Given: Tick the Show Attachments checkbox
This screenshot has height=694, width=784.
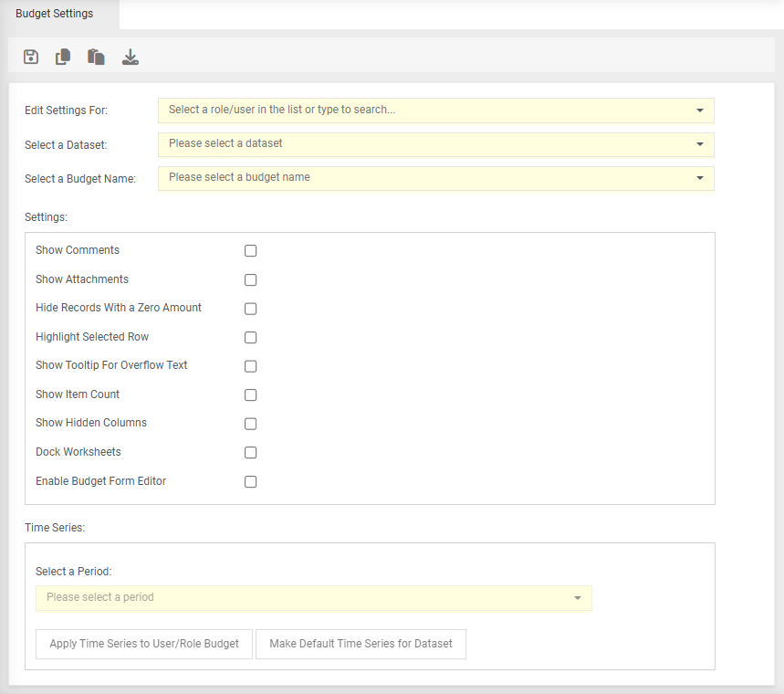Looking at the screenshot, I should pos(250,279).
